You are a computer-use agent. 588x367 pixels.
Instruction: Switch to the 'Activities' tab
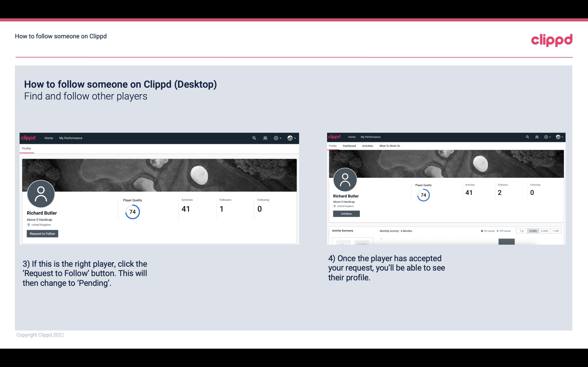point(367,146)
